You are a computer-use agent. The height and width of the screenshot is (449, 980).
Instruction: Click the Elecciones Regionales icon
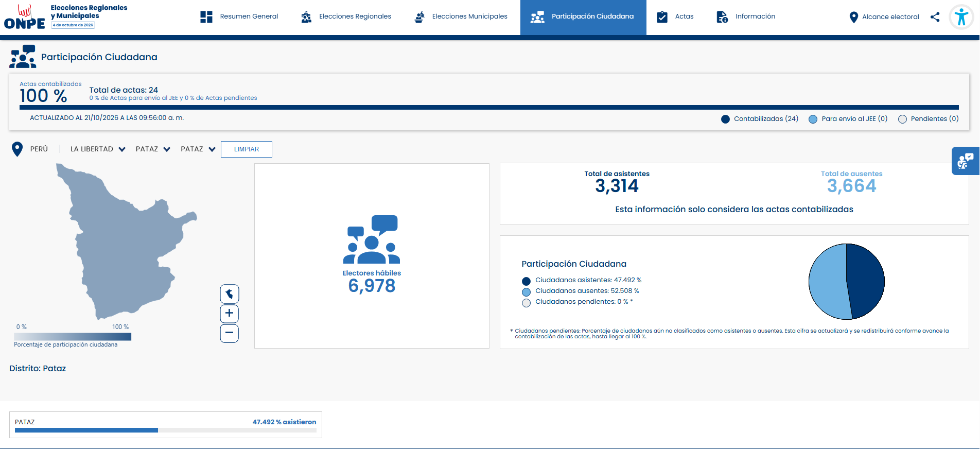[306, 17]
